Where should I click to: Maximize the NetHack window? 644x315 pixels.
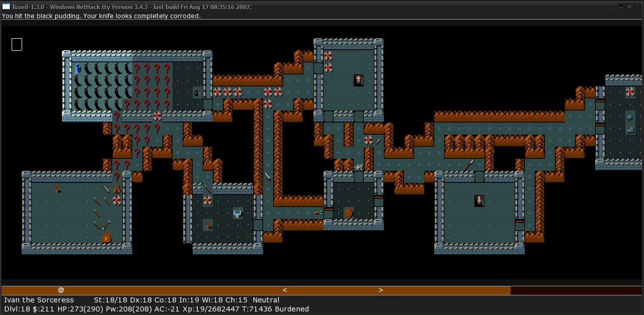628,6
